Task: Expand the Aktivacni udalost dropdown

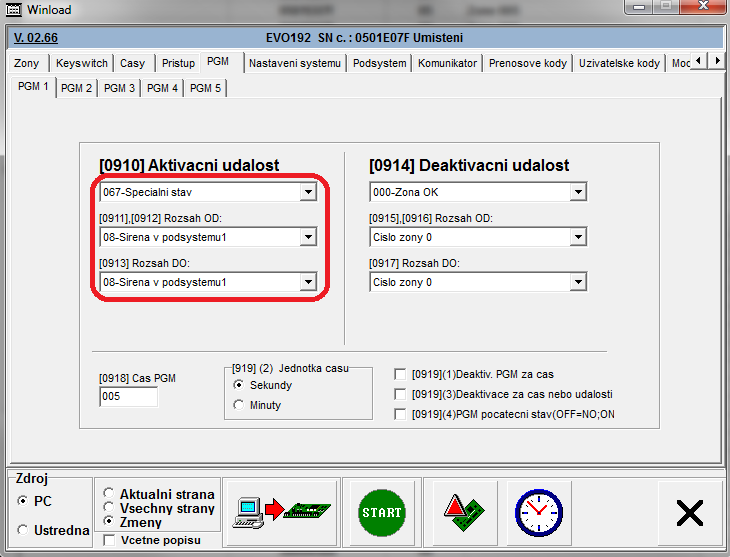Action: point(307,192)
